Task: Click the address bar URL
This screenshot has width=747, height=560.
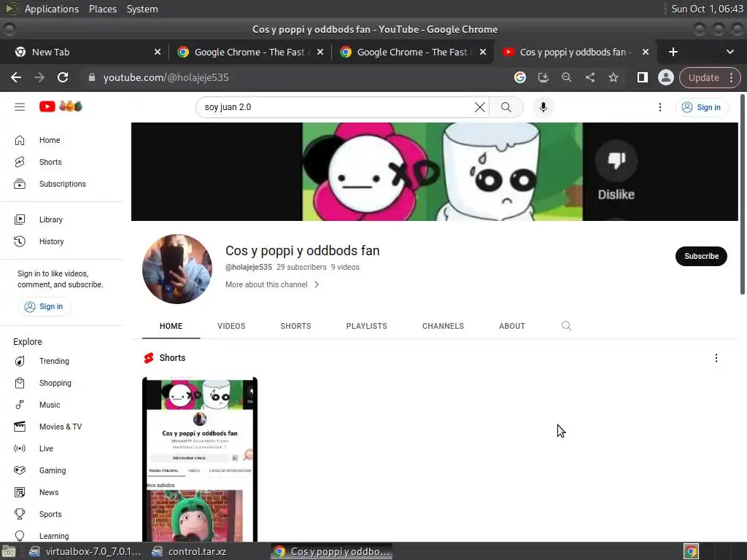Action: [x=166, y=77]
